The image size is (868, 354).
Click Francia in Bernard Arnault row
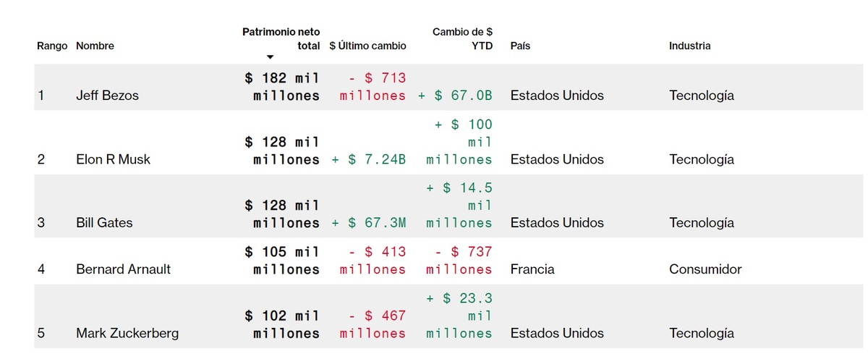(x=532, y=269)
